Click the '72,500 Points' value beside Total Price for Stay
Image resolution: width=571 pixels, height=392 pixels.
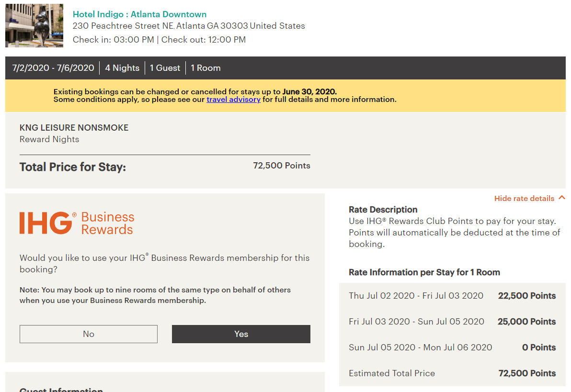[282, 166]
